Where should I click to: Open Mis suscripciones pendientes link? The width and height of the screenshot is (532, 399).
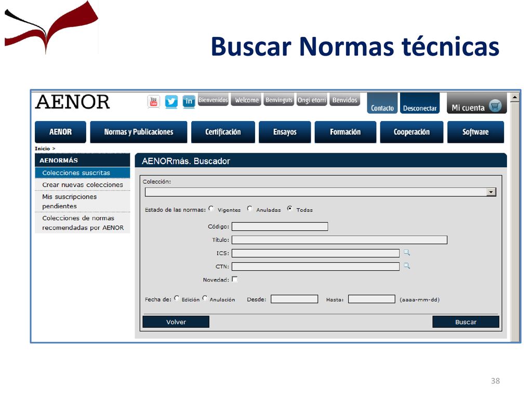(x=83, y=202)
